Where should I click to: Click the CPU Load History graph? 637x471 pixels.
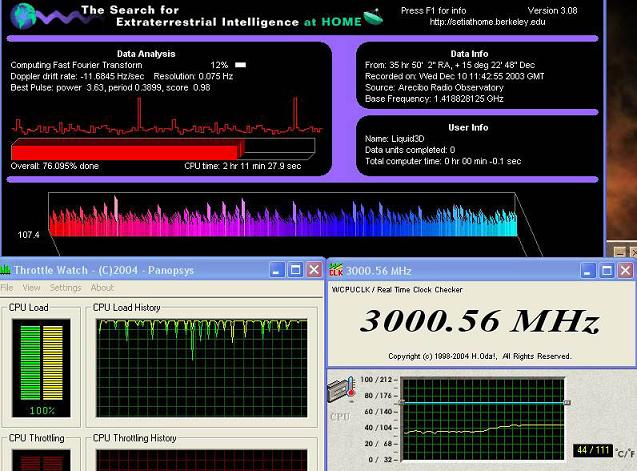coord(202,368)
